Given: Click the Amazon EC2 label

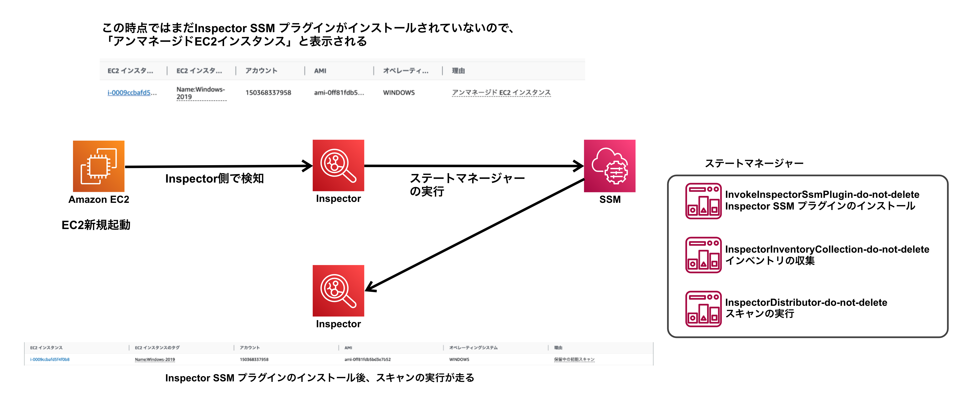Looking at the screenshot, I should [x=99, y=199].
